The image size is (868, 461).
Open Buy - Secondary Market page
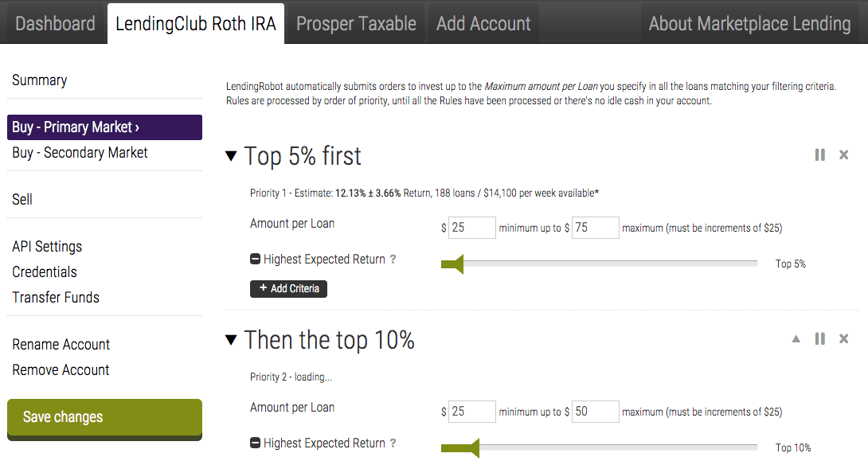[80, 153]
